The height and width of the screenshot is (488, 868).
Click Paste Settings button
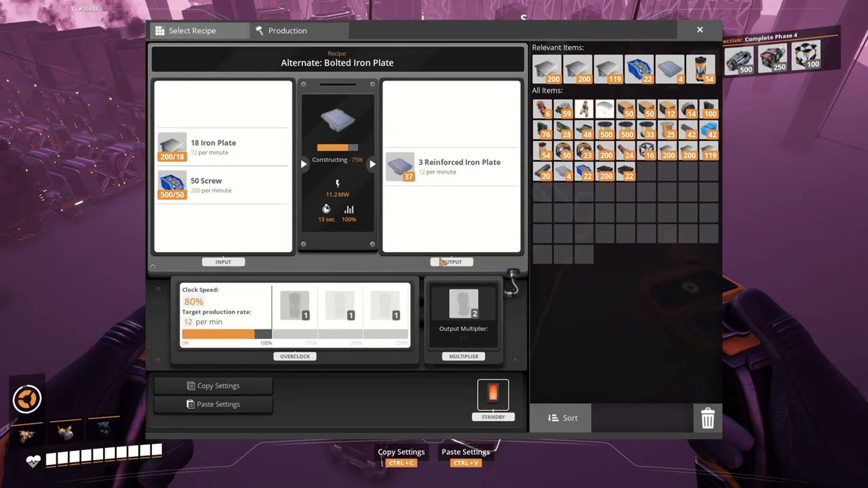pos(213,404)
